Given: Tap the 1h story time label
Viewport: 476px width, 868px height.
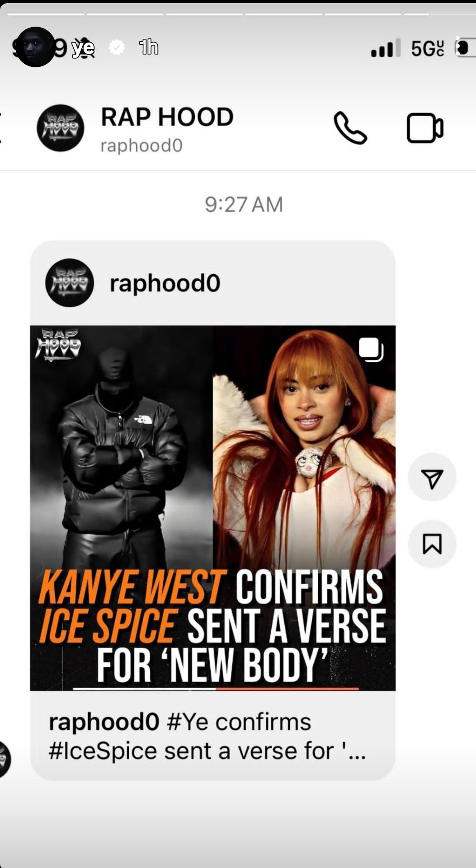Looking at the screenshot, I should pos(149,47).
